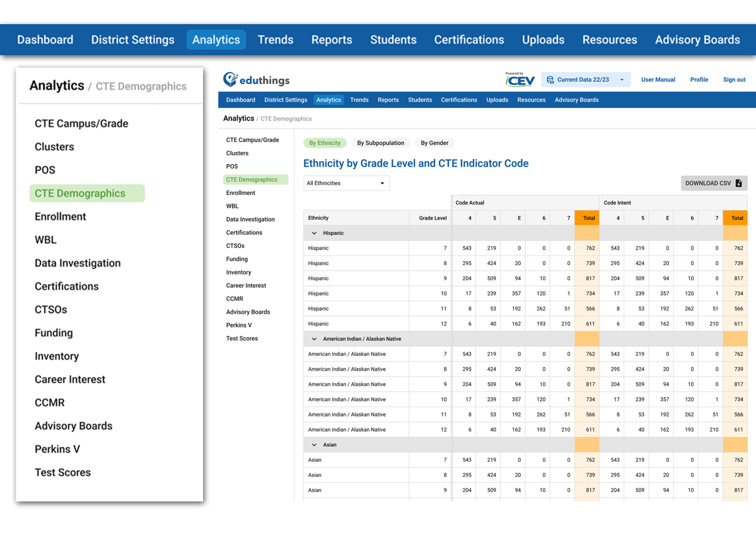Select Enrollment in the small sidebar

[241, 193]
